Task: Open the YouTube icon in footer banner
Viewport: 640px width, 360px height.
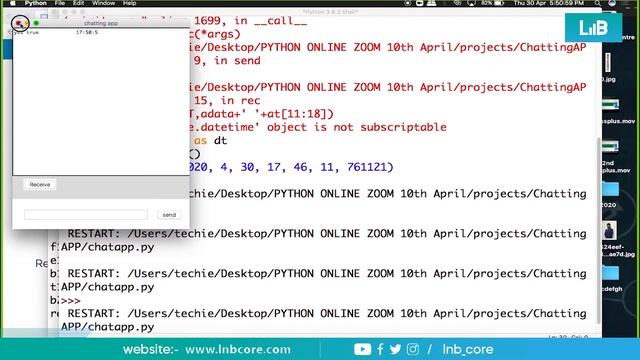Action: coord(362,349)
